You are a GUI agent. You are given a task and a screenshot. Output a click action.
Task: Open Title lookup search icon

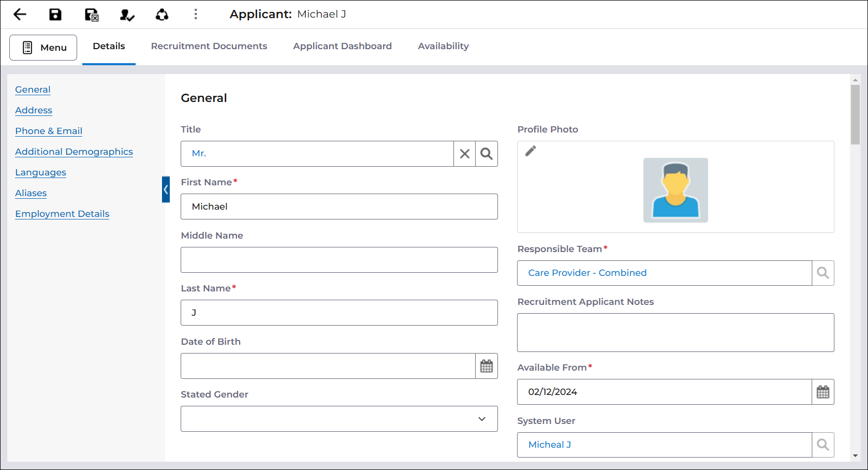pos(487,154)
